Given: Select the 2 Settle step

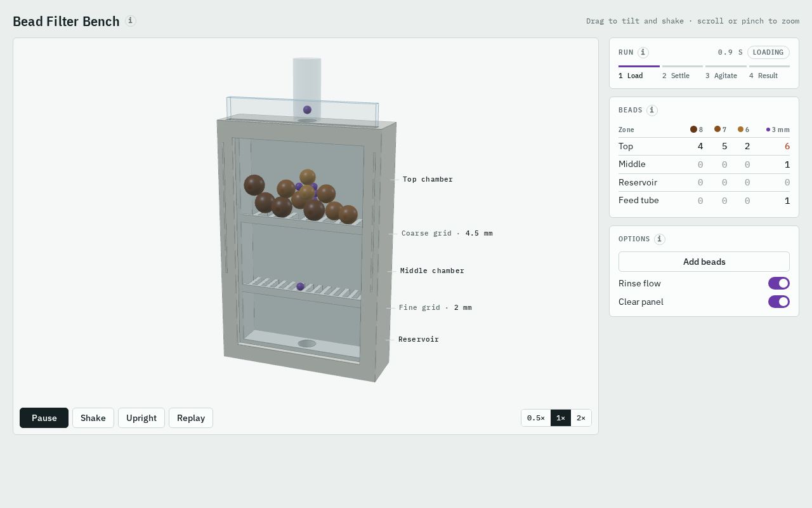Looking at the screenshot, I should pos(683,71).
